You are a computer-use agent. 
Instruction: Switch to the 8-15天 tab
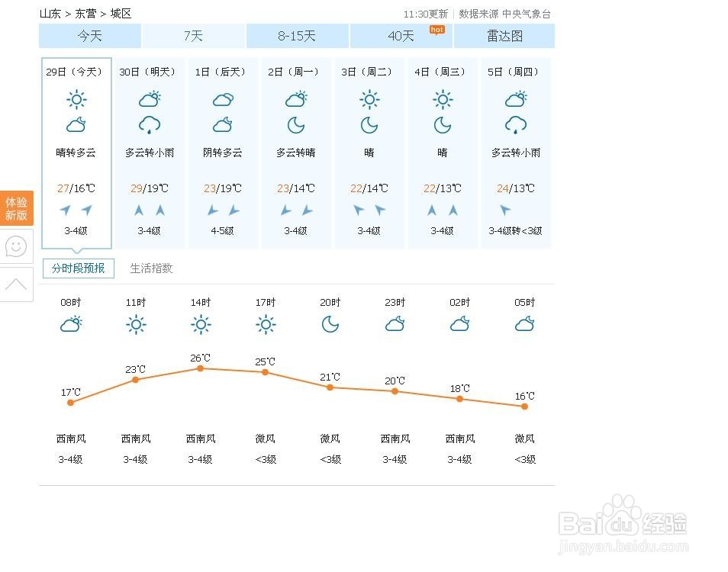(297, 36)
